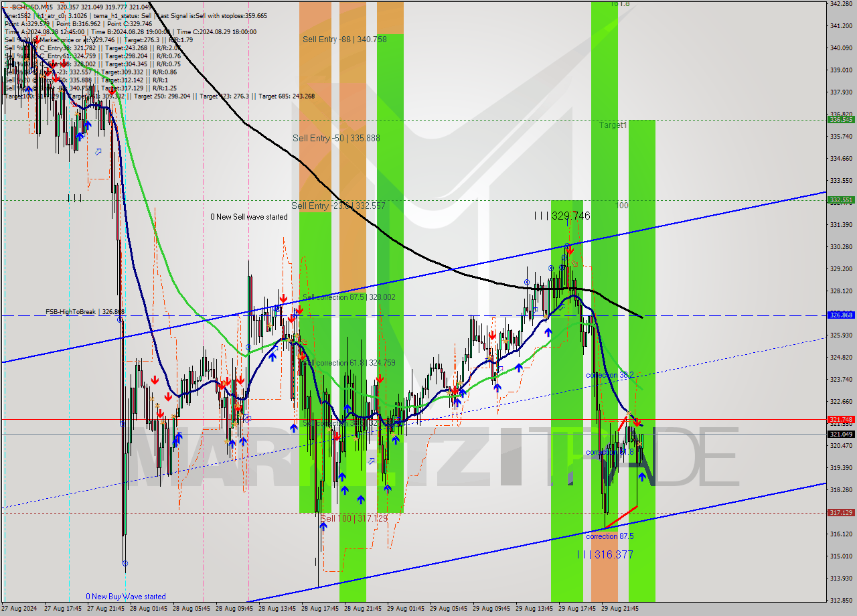The height and width of the screenshot is (616, 857).
Task: Select the 'Sell Entry -23.6 | 332.557' label
Action: tap(338, 206)
